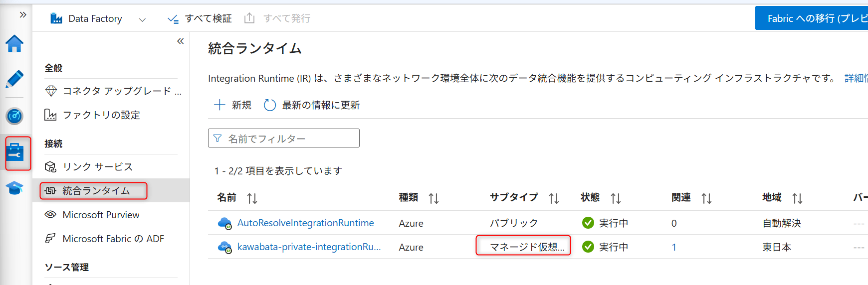This screenshot has height=285, width=868.
Task: Click Fabric への移行 button
Action: tap(812, 18)
